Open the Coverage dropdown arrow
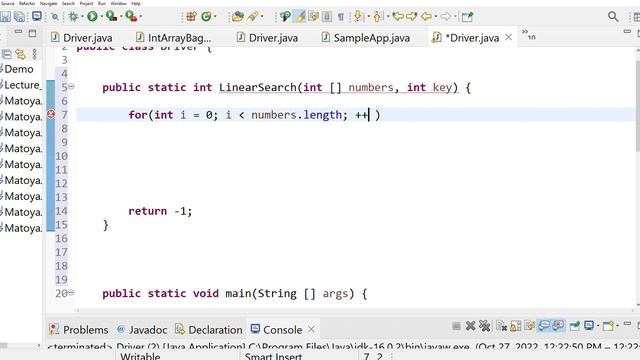This screenshot has width=640, height=360. [x=121, y=17]
